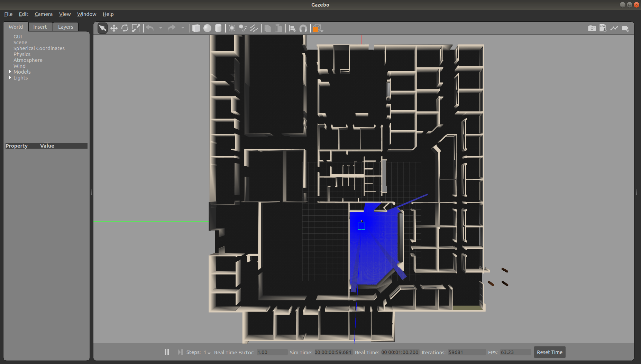Step the simulation forward once

[x=180, y=352]
